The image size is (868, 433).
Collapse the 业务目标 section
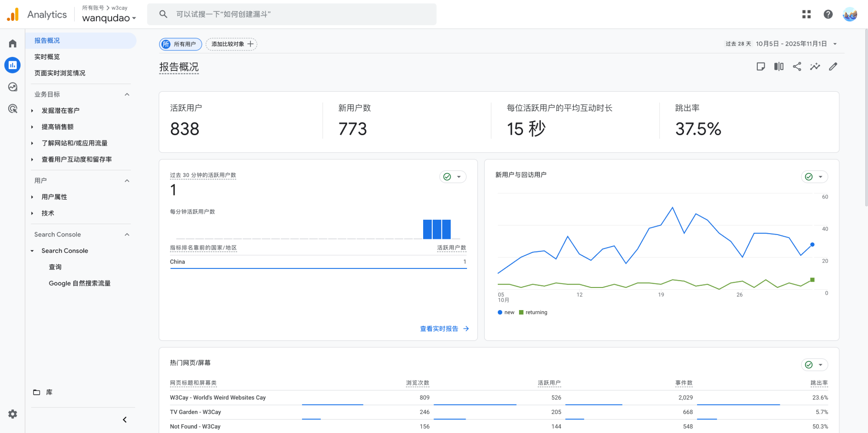127,94
